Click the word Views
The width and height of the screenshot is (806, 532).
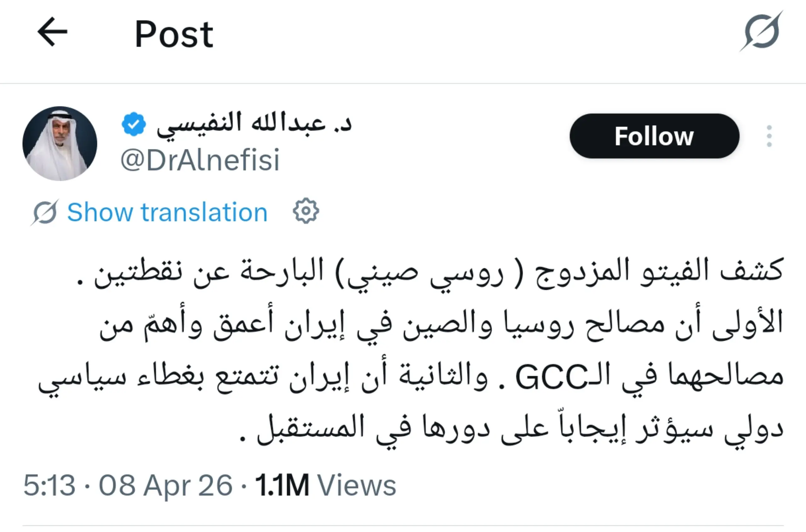click(357, 485)
